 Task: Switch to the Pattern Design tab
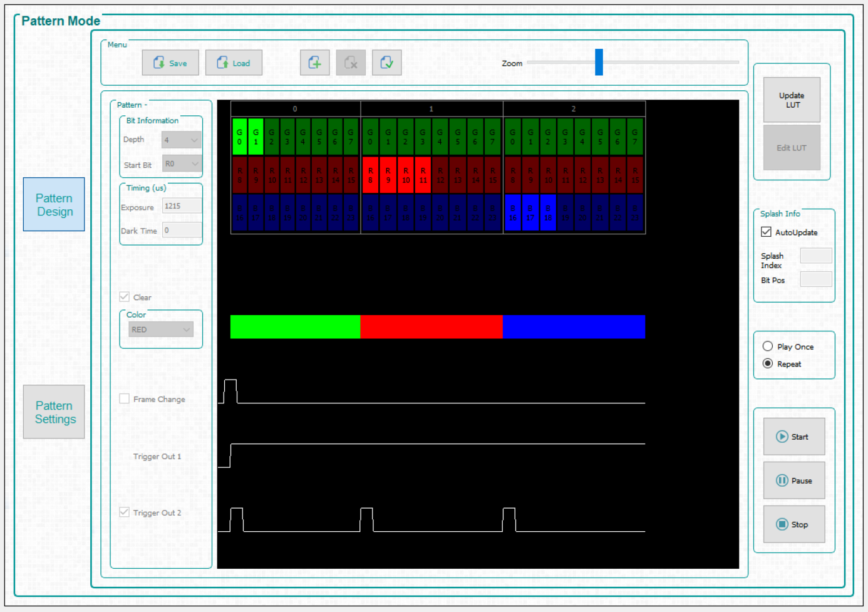point(54,205)
